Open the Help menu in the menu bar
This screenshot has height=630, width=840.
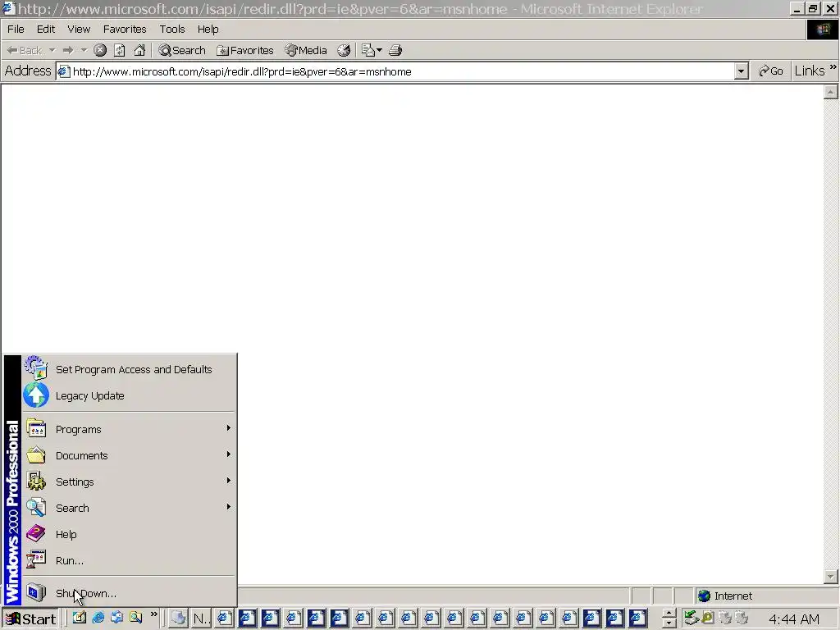(x=208, y=29)
